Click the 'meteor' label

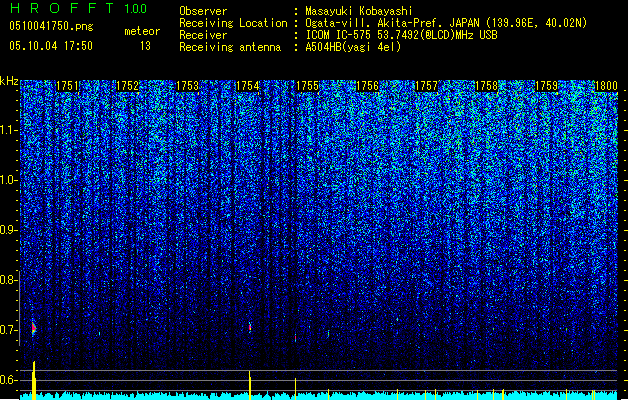click(x=142, y=31)
